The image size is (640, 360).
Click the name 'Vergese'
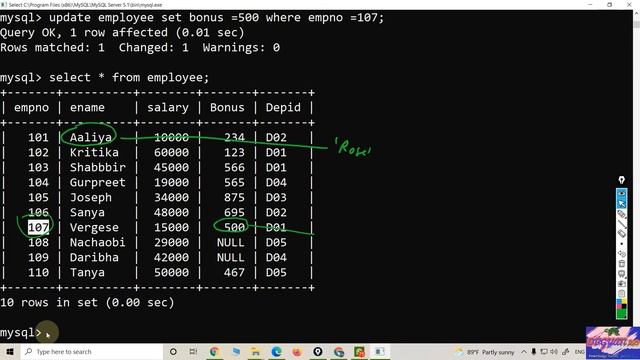[94, 228]
